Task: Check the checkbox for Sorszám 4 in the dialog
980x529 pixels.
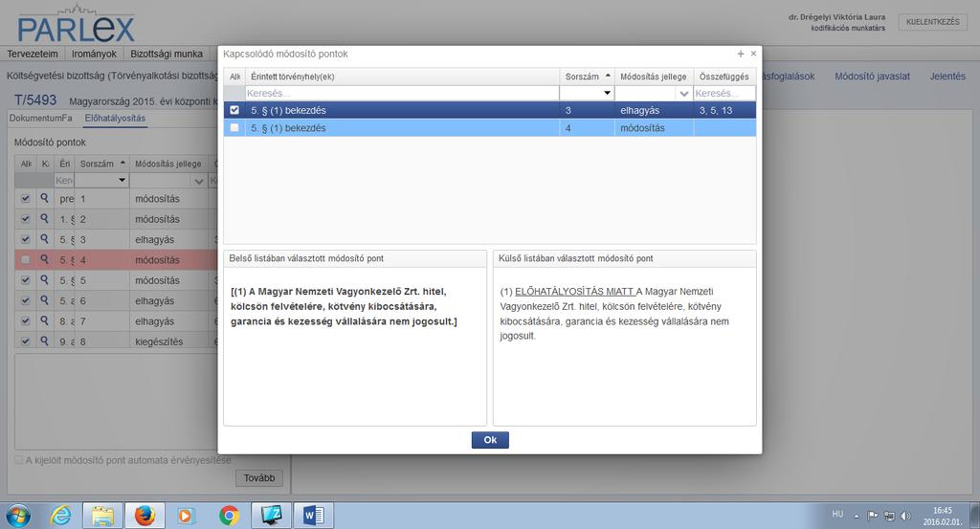Action: tap(234, 127)
